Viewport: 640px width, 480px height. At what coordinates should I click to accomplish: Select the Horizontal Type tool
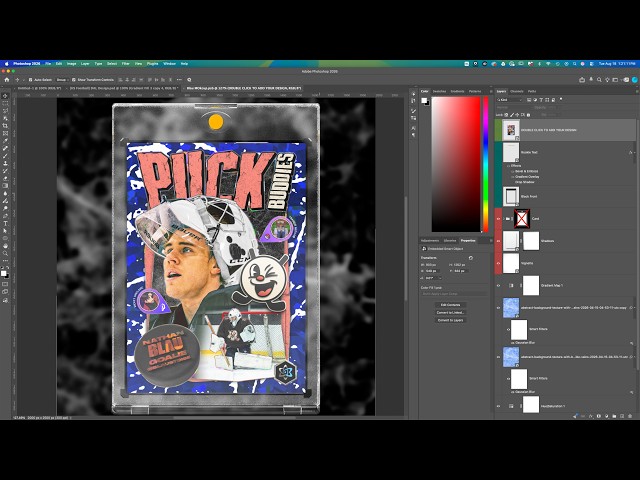(x=5, y=223)
